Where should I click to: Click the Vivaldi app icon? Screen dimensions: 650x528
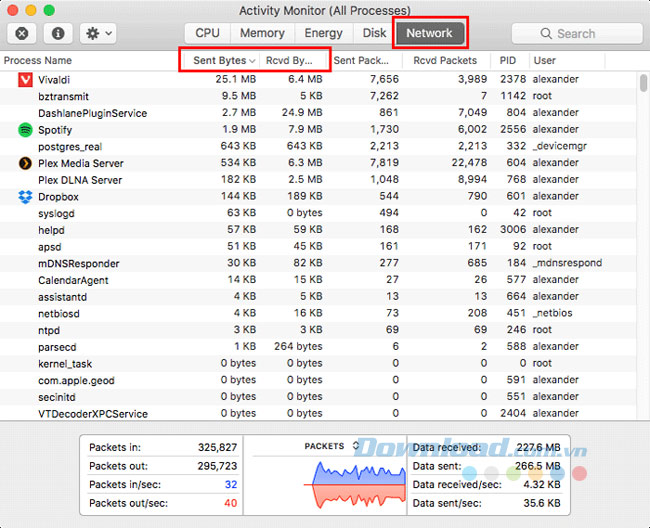point(25,79)
